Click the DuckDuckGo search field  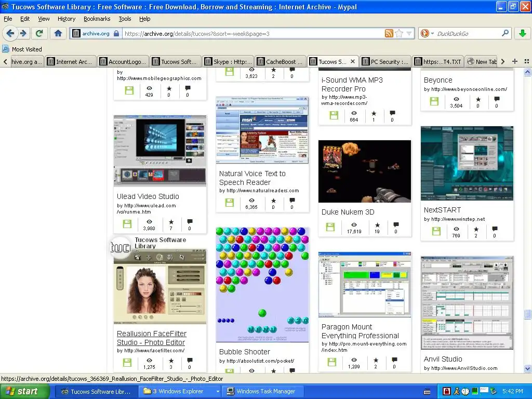click(468, 33)
